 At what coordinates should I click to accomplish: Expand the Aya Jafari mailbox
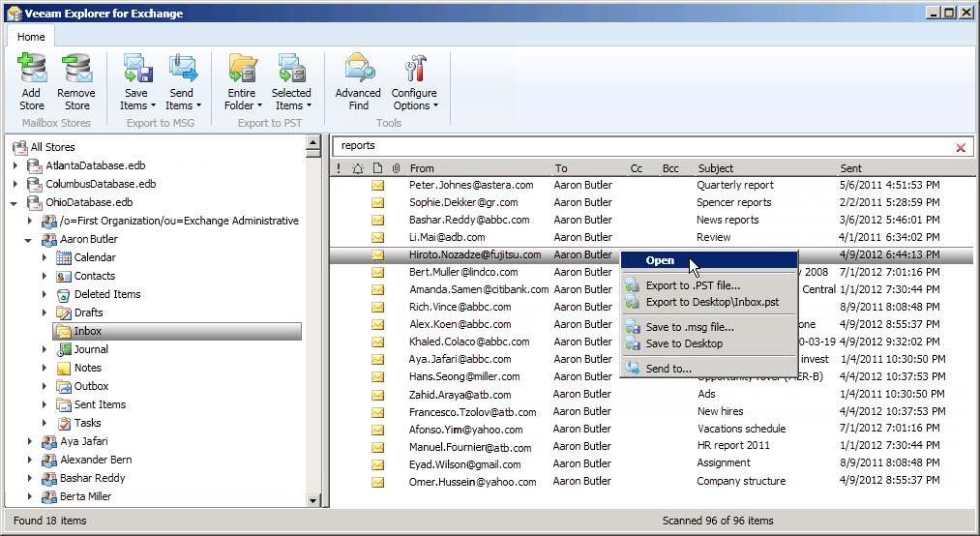[29, 441]
